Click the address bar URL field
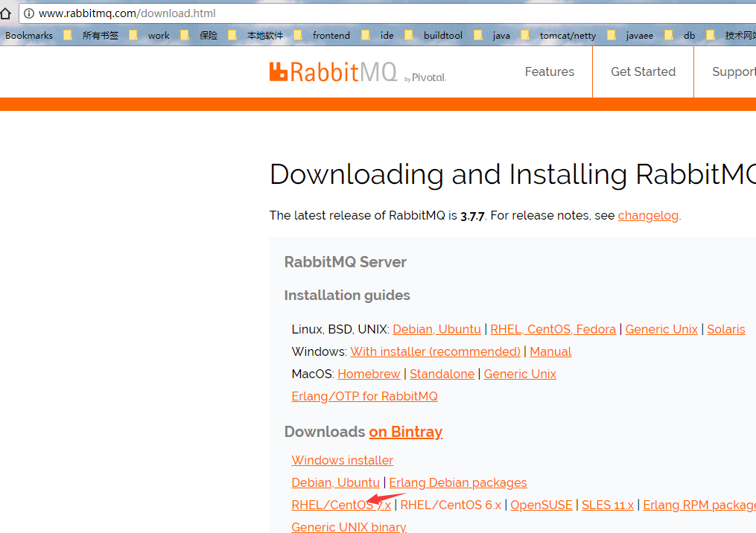This screenshot has width=756, height=533. coord(386,13)
